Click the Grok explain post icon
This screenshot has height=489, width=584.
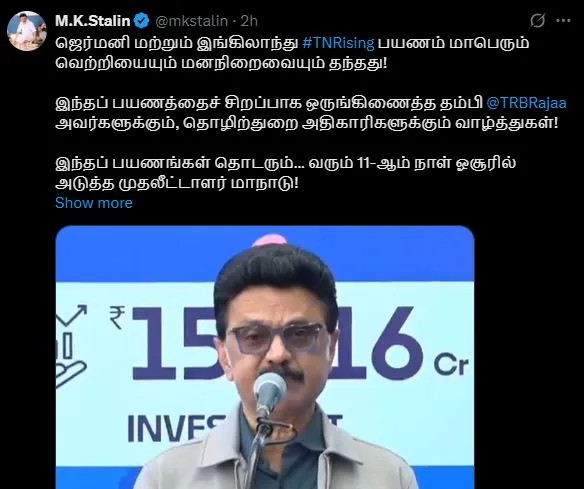point(537,21)
